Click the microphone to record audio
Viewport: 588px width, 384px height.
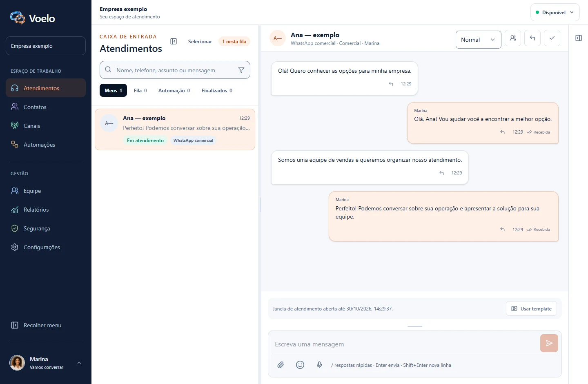click(x=319, y=365)
